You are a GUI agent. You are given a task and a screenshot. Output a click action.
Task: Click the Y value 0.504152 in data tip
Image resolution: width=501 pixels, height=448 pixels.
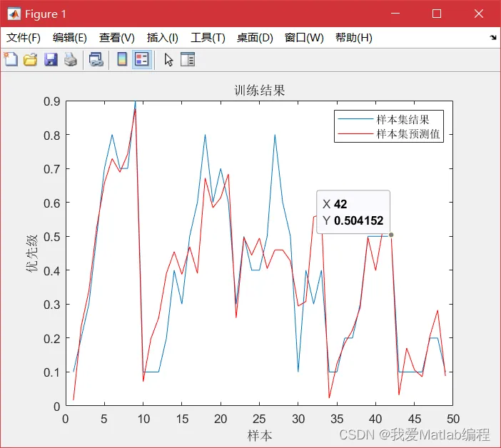pyautogui.click(x=358, y=220)
